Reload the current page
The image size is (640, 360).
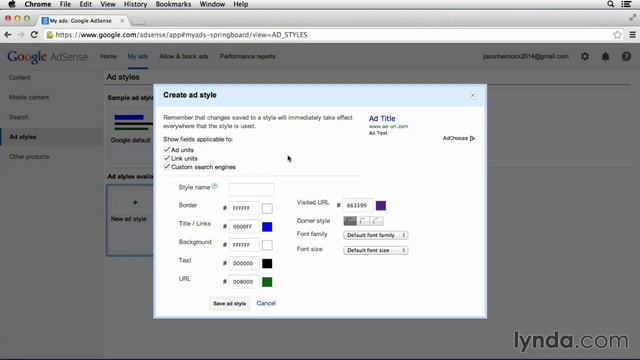(34, 35)
